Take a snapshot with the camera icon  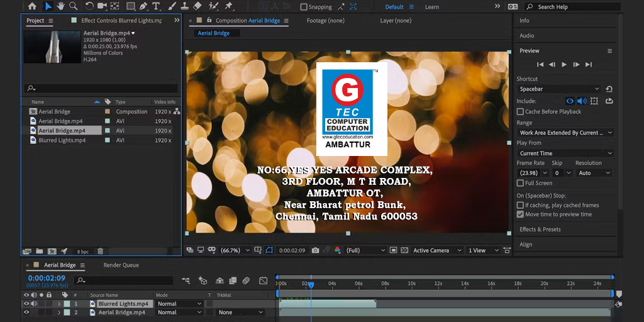[315, 250]
